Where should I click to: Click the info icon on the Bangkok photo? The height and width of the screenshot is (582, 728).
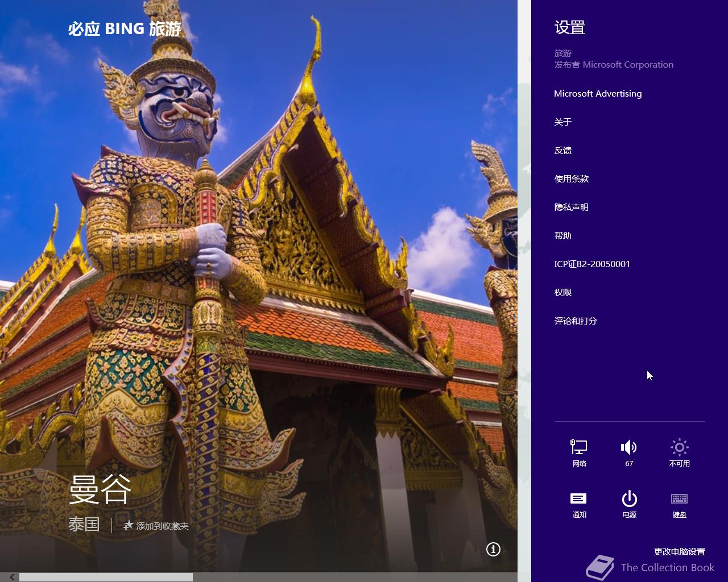pos(493,549)
